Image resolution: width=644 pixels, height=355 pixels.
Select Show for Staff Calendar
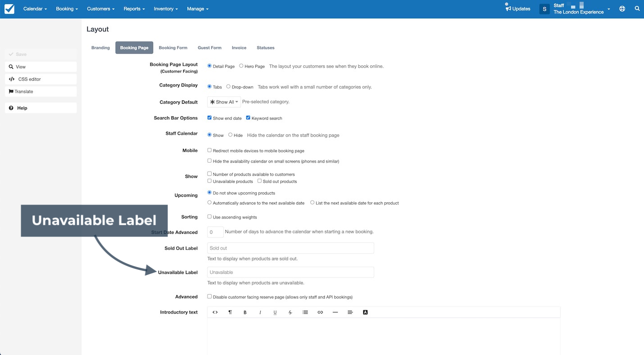click(209, 135)
